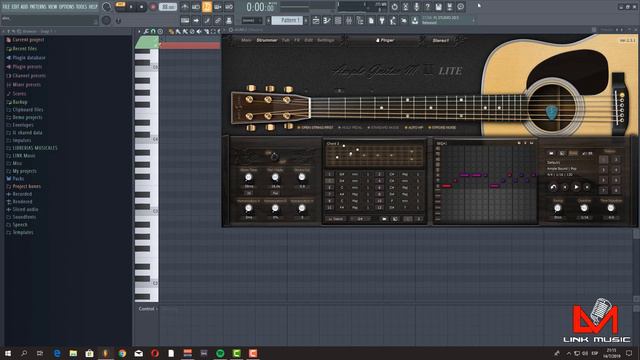Click the undo history circular arrow icon
This screenshot has width=640, height=360.
(x=394, y=7)
